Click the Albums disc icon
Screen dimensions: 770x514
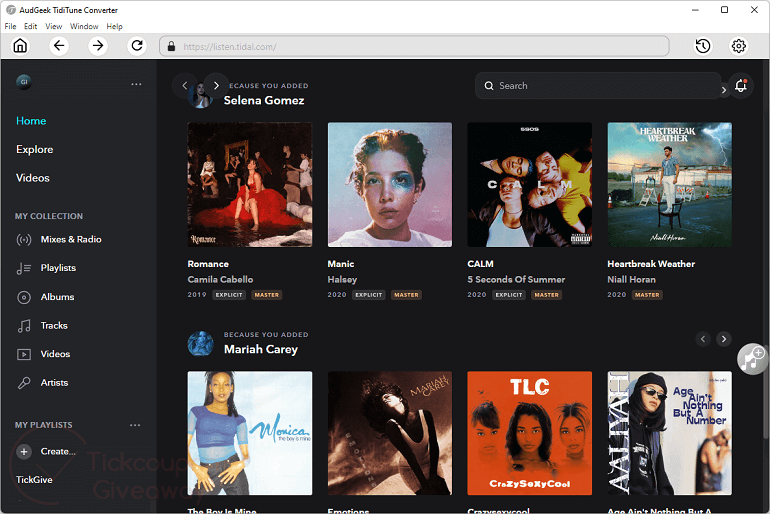point(24,297)
